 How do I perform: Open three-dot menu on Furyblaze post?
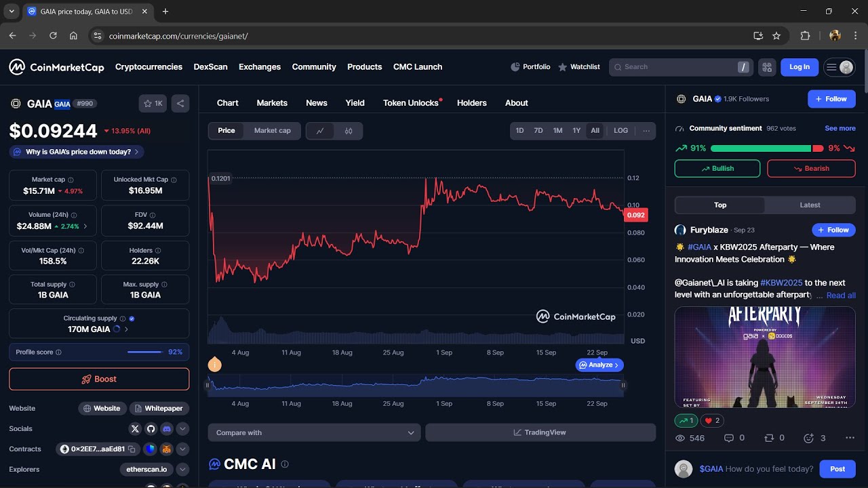[x=850, y=439]
